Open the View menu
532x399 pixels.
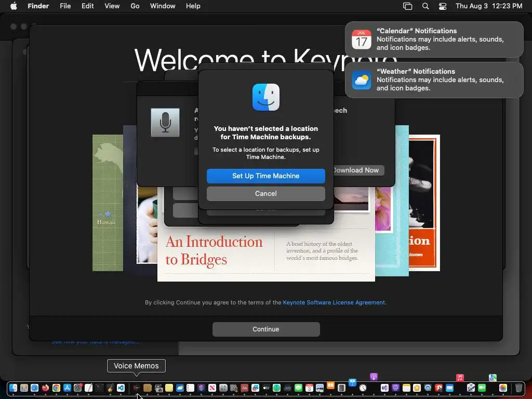click(x=112, y=6)
